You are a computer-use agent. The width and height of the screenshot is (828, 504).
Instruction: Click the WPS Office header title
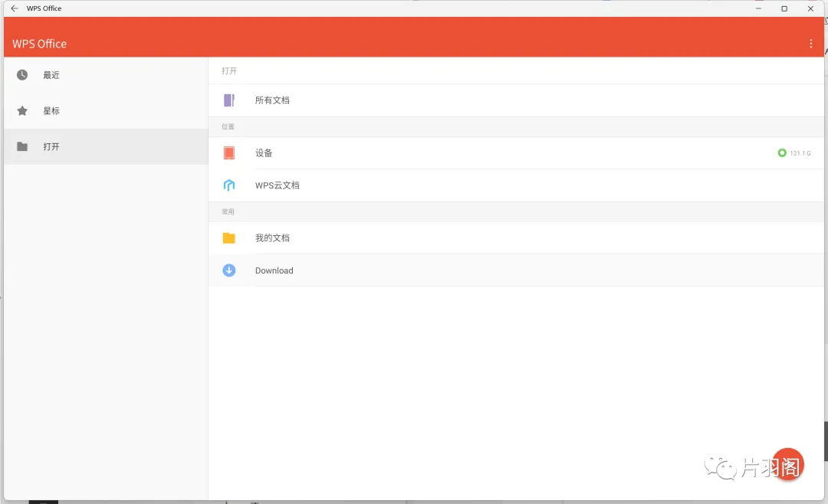pyautogui.click(x=40, y=44)
